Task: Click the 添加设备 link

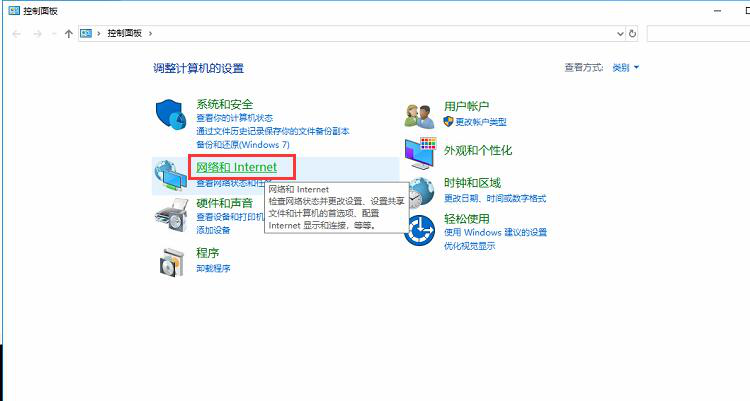Action: pos(213,230)
